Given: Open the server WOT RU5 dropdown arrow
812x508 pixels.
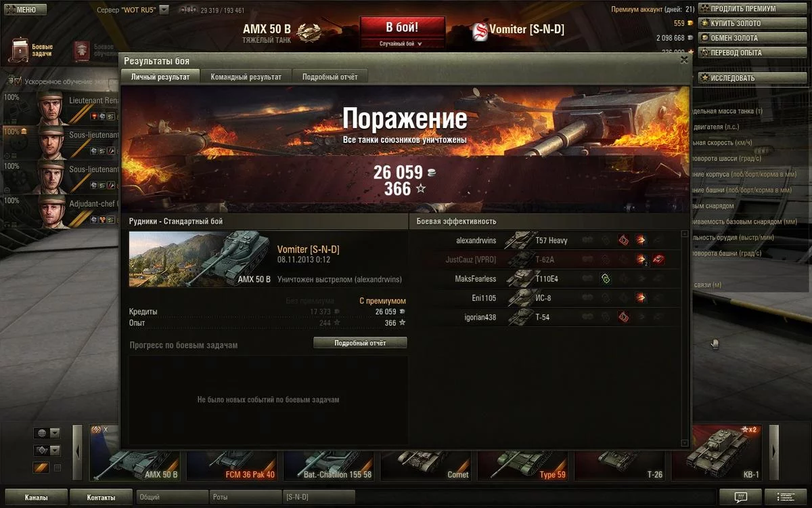Looking at the screenshot, I should coord(164,10).
